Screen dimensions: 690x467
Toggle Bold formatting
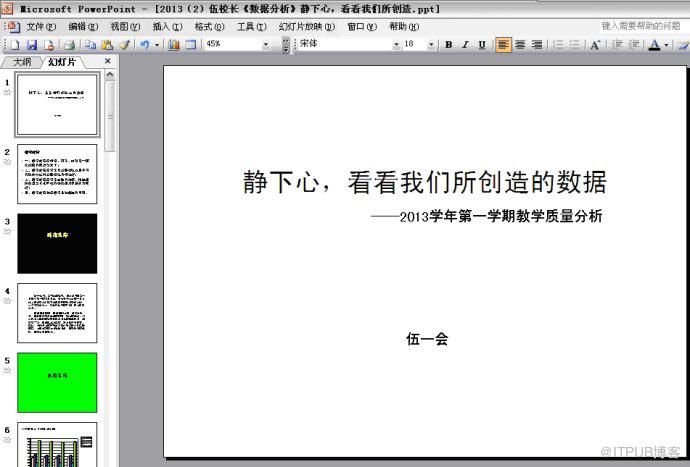(448, 44)
